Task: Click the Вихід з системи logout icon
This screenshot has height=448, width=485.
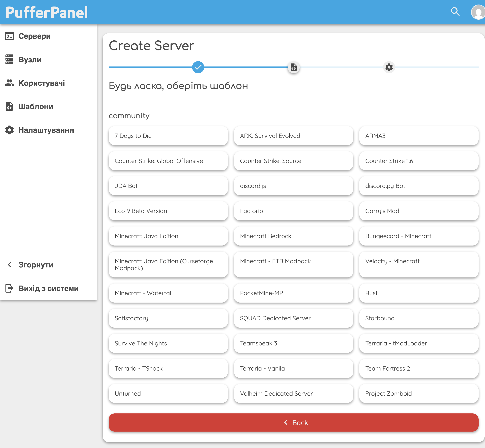Action: (9, 288)
